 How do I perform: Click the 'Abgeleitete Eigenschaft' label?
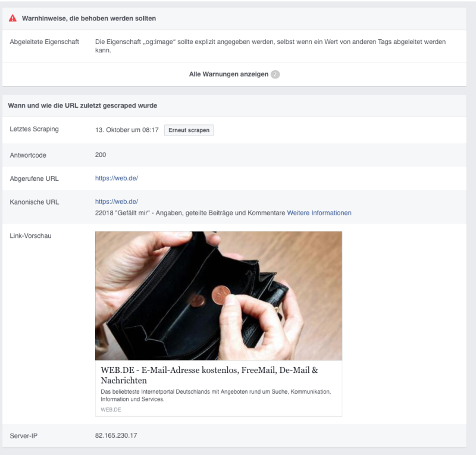[x=44, y=42]
